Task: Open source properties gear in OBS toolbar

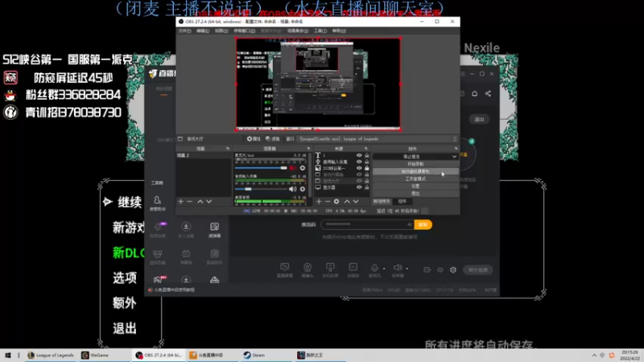Action: tap(253, 138)
